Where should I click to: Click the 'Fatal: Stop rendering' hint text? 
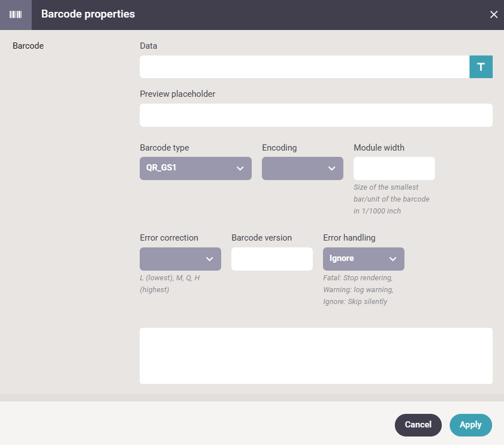tap(358, 289)
